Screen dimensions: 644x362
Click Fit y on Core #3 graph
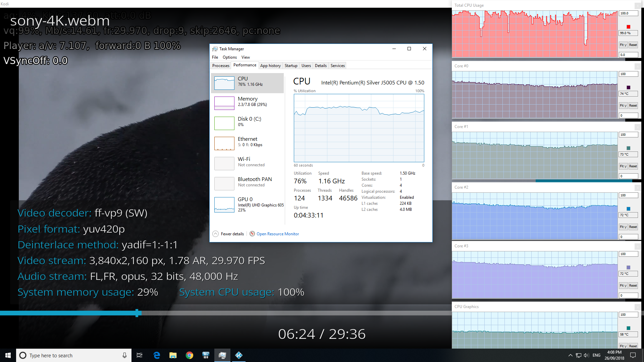623,286
